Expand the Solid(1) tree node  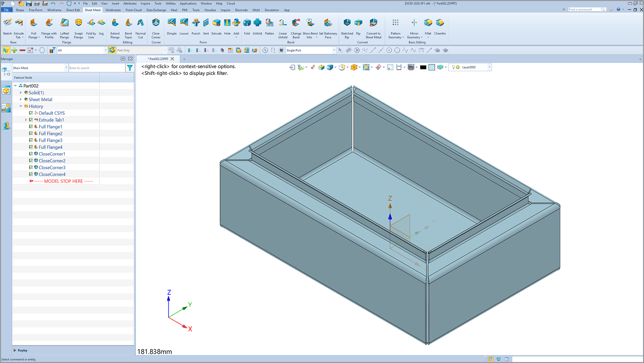click(x=20, y=93)
